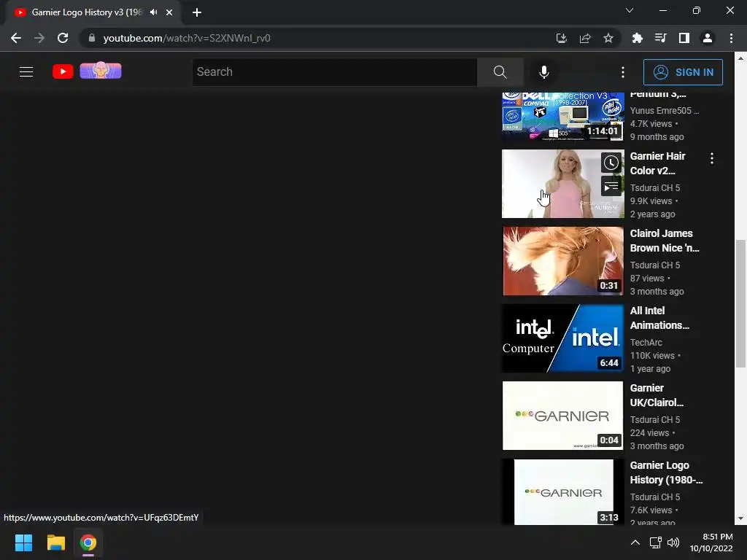Viewport: 747px width, 560px height.
Task: Click the install app icon in address bar
Action: coord(562,38)
